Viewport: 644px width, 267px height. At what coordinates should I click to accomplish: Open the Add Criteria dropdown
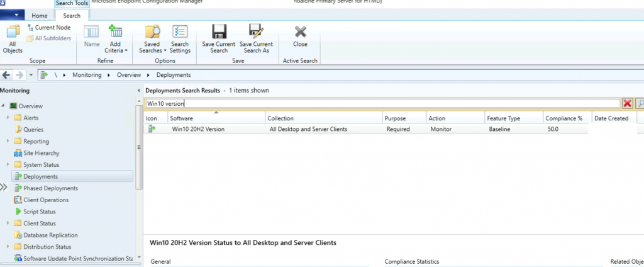[116, 40]
